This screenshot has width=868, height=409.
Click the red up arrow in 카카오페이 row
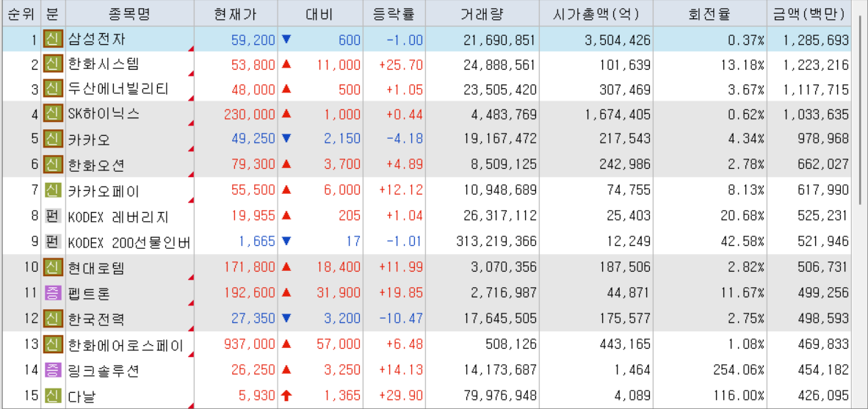pos(286,190)
